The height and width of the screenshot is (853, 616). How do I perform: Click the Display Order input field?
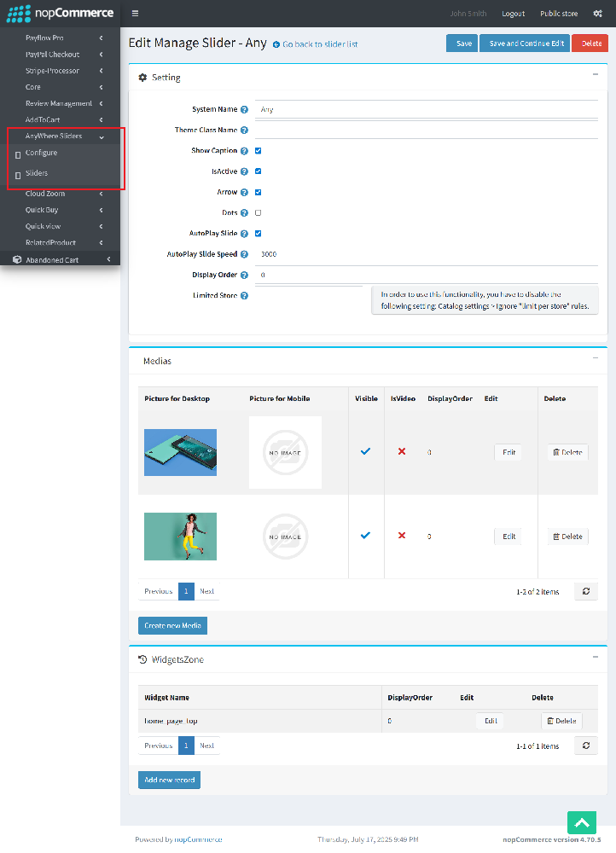[426, 275]
